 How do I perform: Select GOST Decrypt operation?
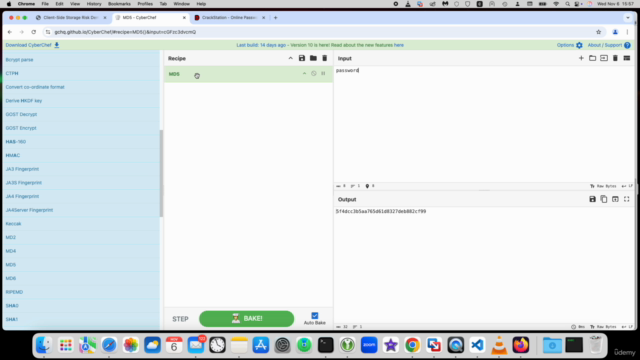[81, 114]
